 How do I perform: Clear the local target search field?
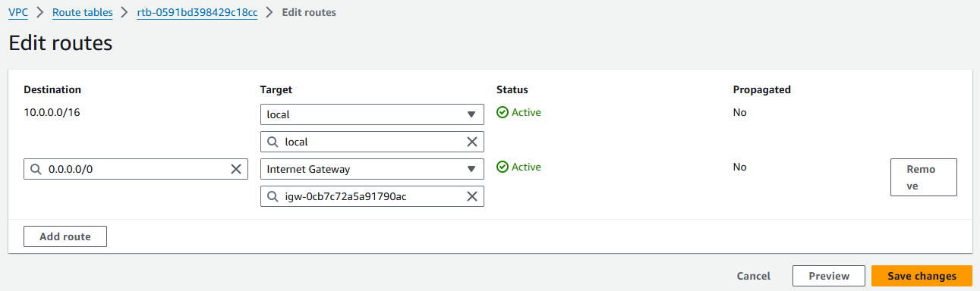[x=472, y=142]
